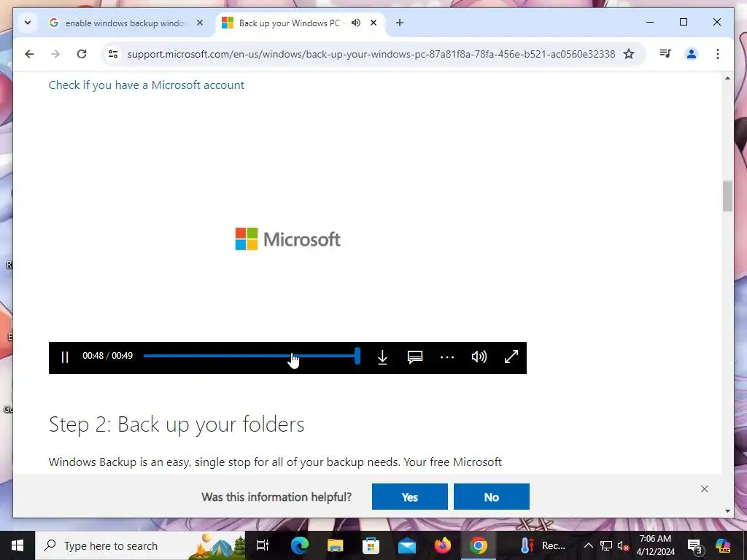Minimize the Chrome window
Screen dimensions: 747x560
coord(650,22)
